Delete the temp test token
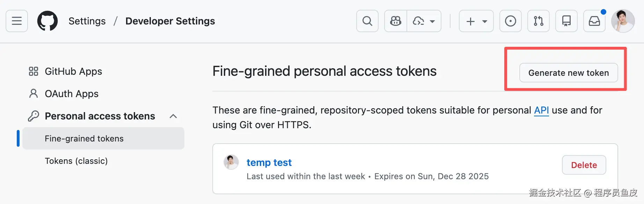 click(584, 165)
